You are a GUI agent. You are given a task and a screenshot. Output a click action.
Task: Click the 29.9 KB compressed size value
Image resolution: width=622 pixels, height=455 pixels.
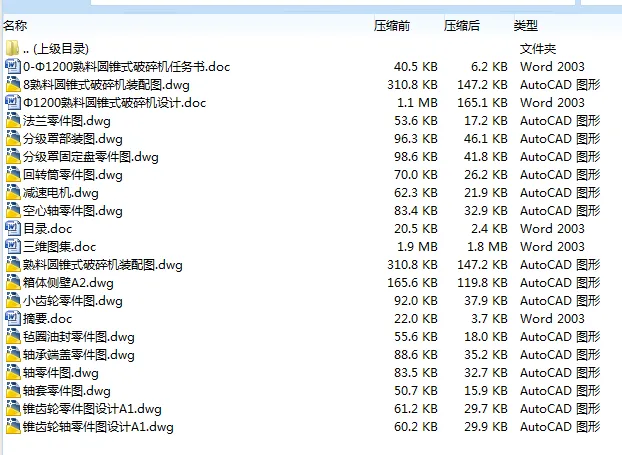486,427
